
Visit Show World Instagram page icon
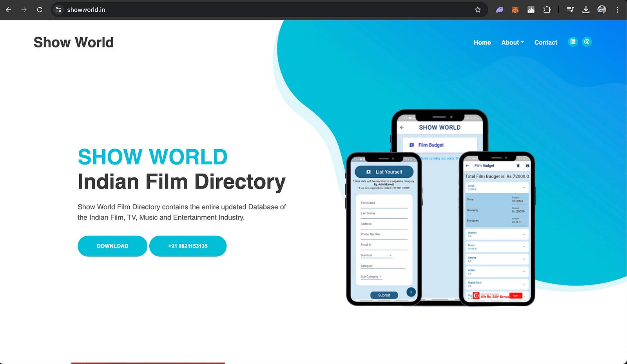[x=587, y=42]
